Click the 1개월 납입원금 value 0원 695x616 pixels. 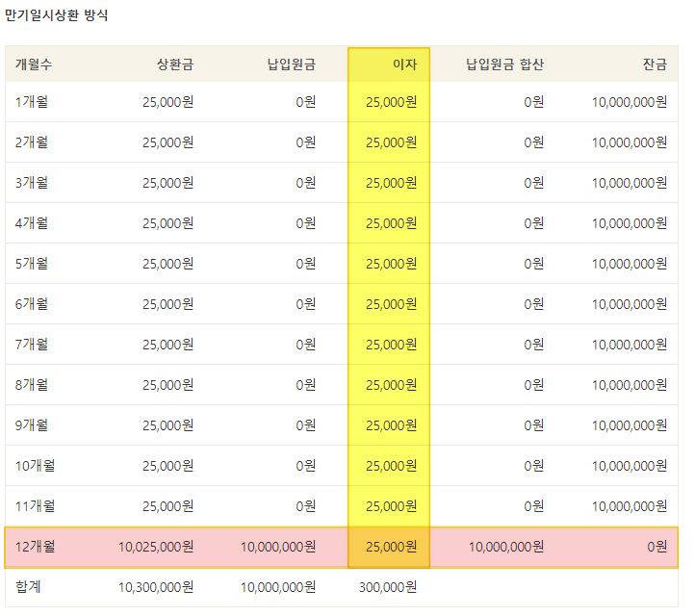click(x=306, y=102)
